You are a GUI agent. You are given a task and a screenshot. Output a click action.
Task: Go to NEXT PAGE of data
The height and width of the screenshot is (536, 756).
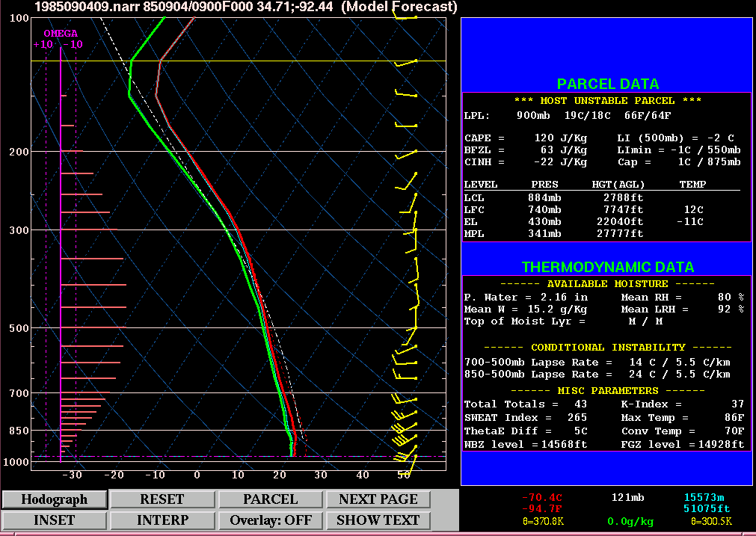coord(378,499)
